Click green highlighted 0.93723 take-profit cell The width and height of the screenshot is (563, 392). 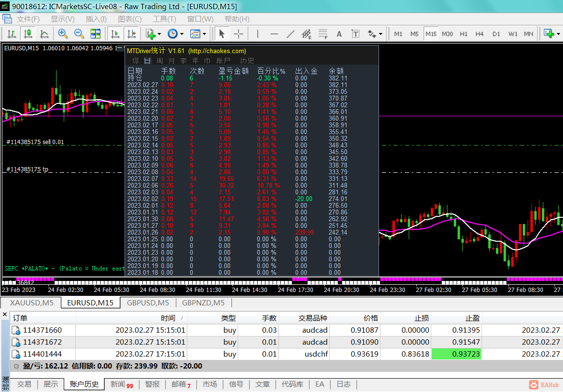pyautogui.click(x=456, y=354)
